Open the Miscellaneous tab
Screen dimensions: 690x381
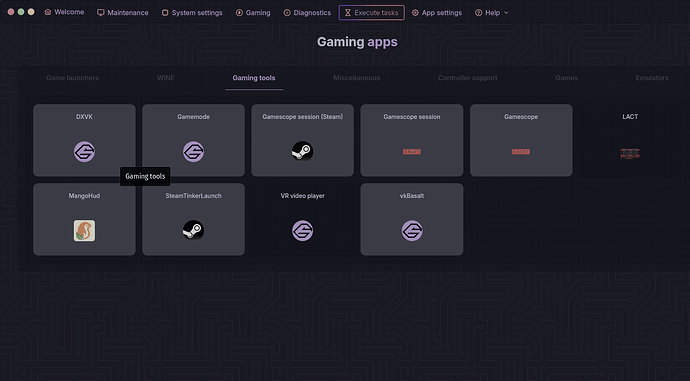pyautogui.click(x=356, y=78)
